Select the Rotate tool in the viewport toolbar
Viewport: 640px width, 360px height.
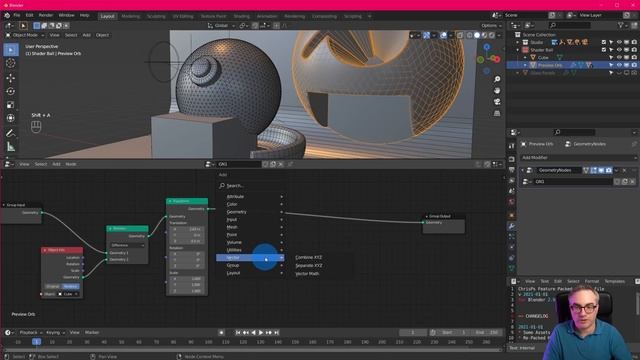(x=11, y=91)
